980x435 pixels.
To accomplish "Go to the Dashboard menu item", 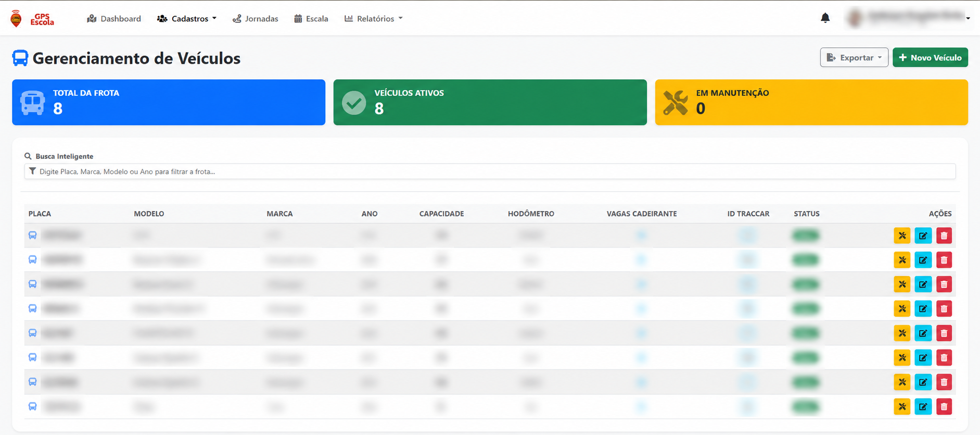I will [114, 19].
